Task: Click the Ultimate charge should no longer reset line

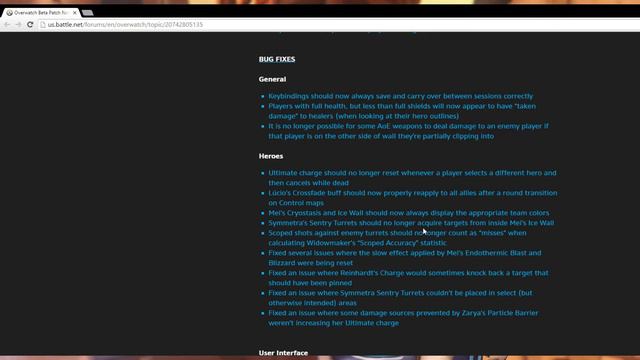Action: 412,178
